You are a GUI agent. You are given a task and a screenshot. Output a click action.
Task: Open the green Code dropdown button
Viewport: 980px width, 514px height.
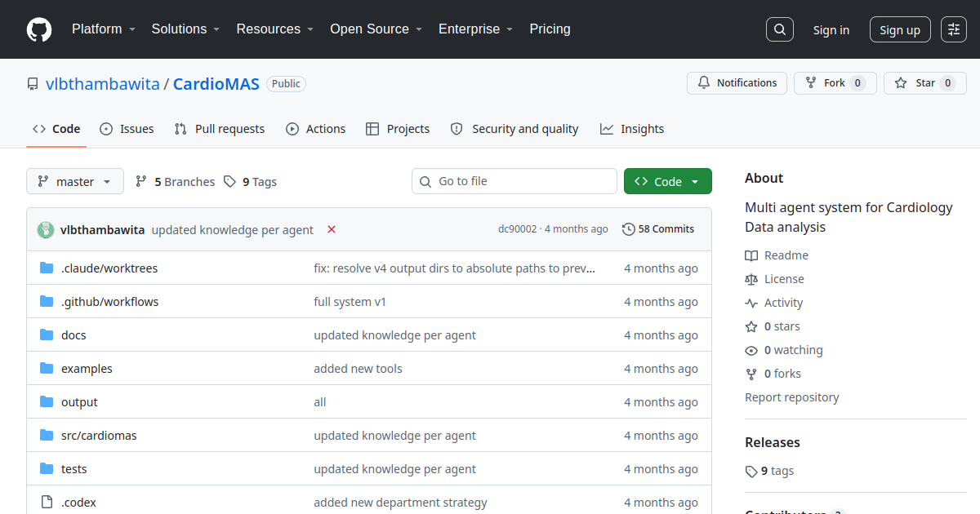click(668, 181)
